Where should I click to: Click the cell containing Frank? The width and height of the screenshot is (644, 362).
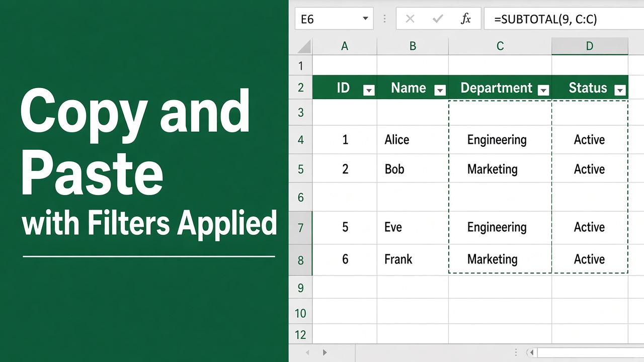point(413,259)
